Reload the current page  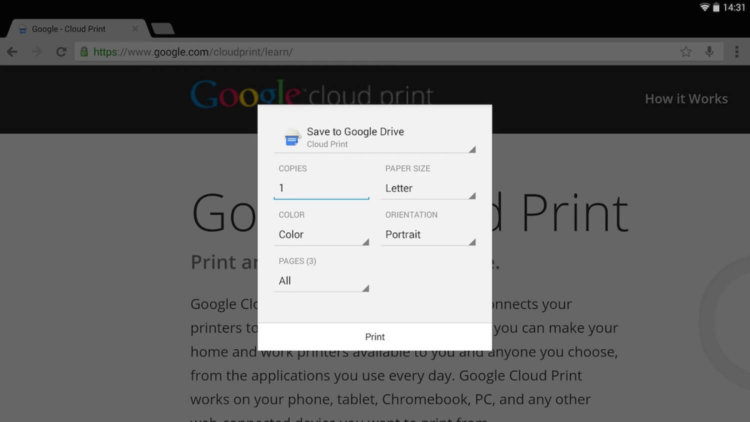pyautogui.click(x=62, y=52)
